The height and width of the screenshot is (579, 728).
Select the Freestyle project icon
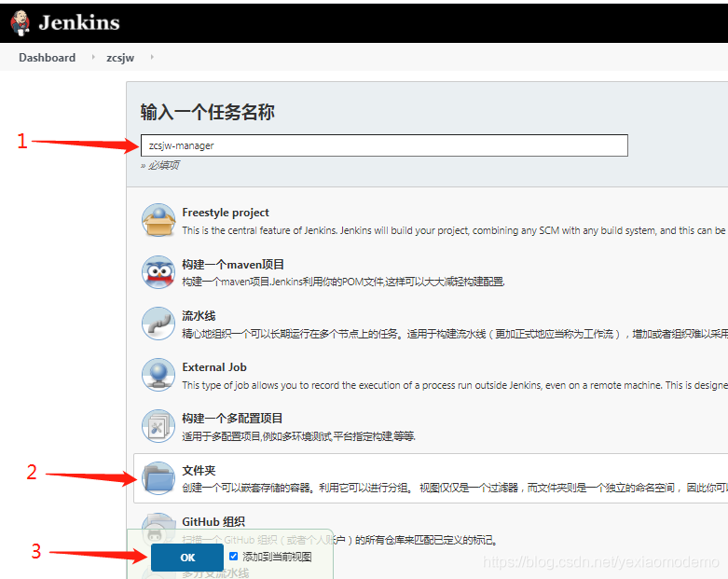pos(158,220)
